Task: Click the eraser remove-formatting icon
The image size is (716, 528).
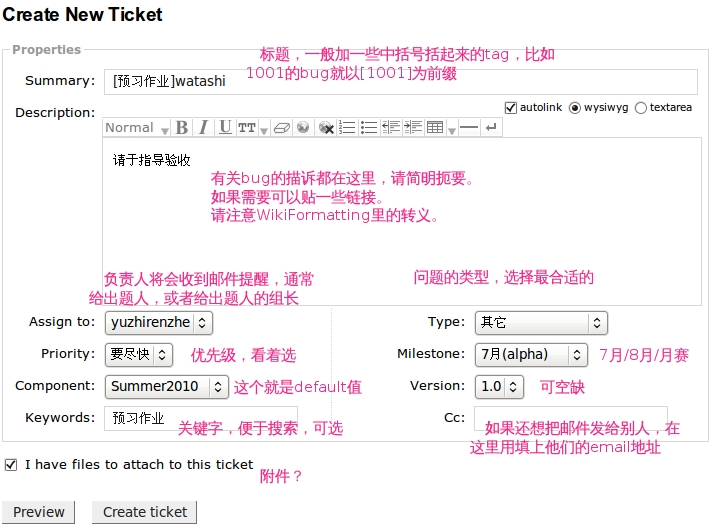Action: click(280, 128)
